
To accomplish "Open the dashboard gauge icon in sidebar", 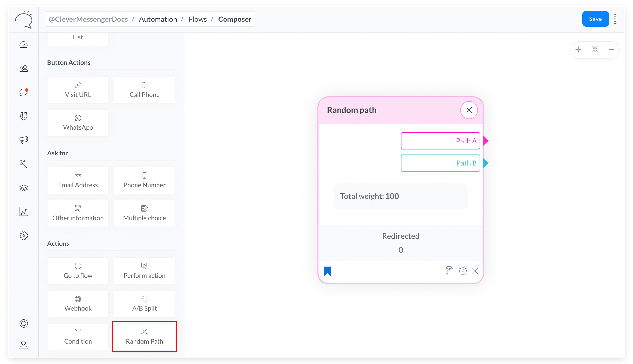I will pos(23,45).
